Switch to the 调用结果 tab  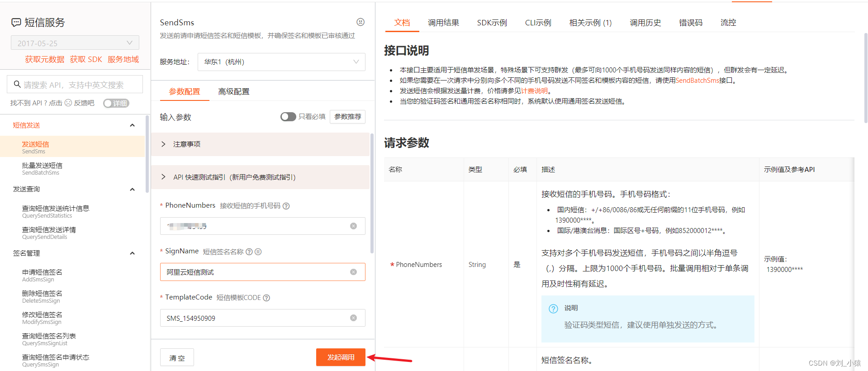pos(443,23)
